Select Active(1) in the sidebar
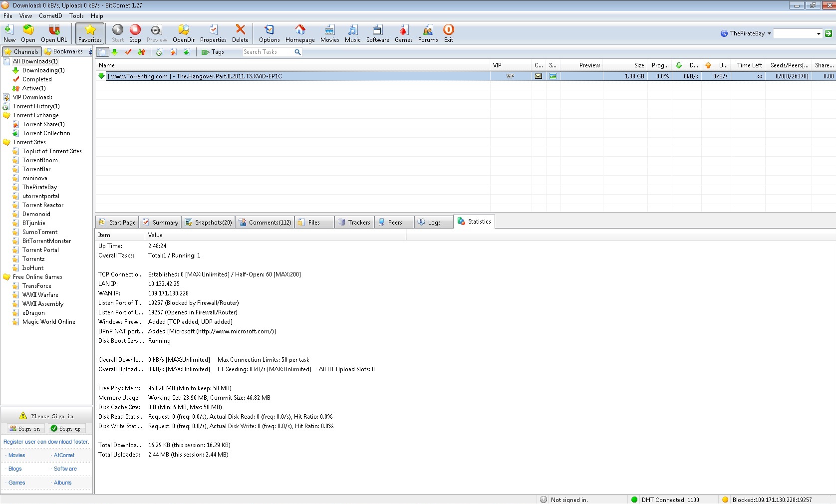 coord(34,88)
